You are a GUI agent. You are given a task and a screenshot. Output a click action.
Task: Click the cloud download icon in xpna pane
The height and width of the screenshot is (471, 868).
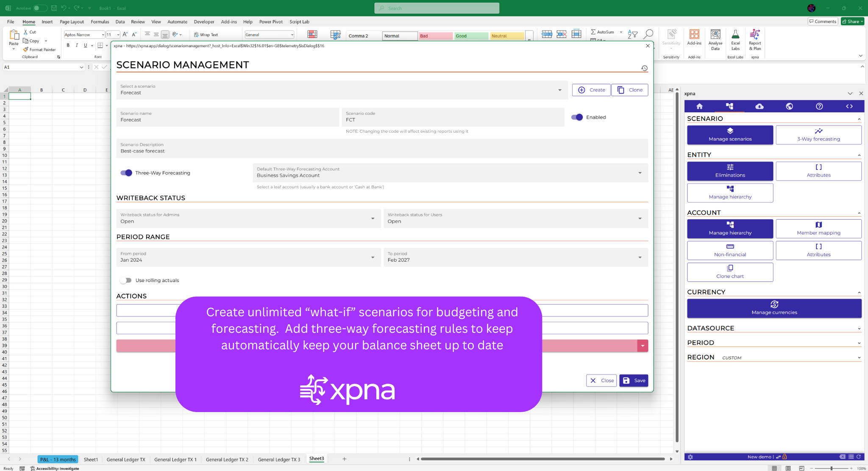759,106
